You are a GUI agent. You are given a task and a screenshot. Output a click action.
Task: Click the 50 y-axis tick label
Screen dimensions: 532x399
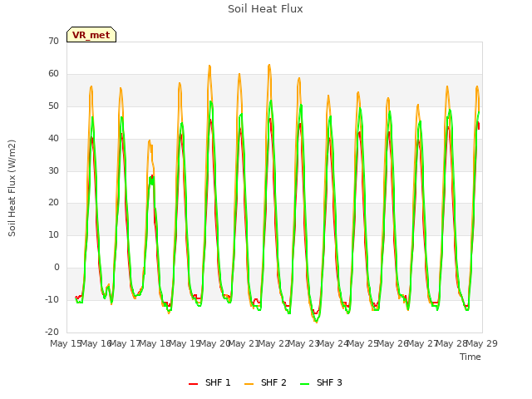pos(53,106)
